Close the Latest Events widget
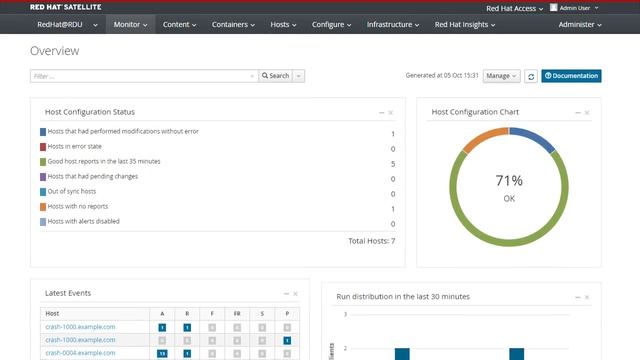The image size is (640, 360). click(x=296, y=294)
